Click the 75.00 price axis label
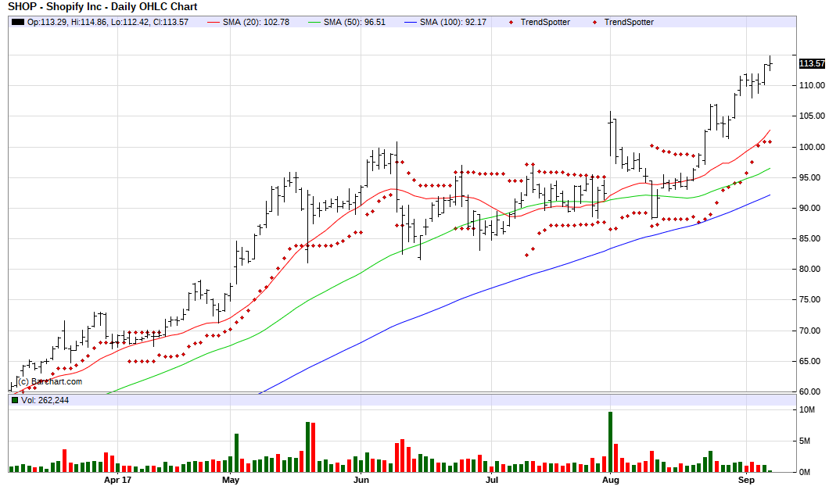Viewport: 829px width, 504px height. coord(812,299)
